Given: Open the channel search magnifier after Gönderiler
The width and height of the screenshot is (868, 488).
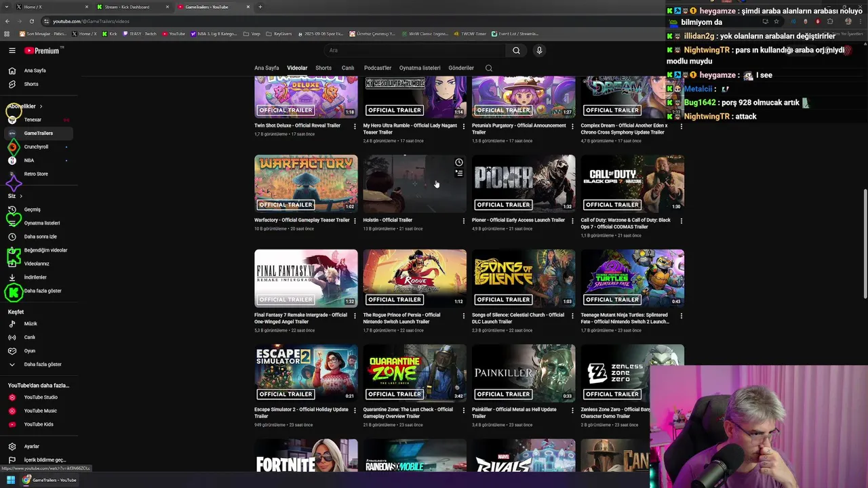Looking at the screenshot, I should tap(488, 68).
